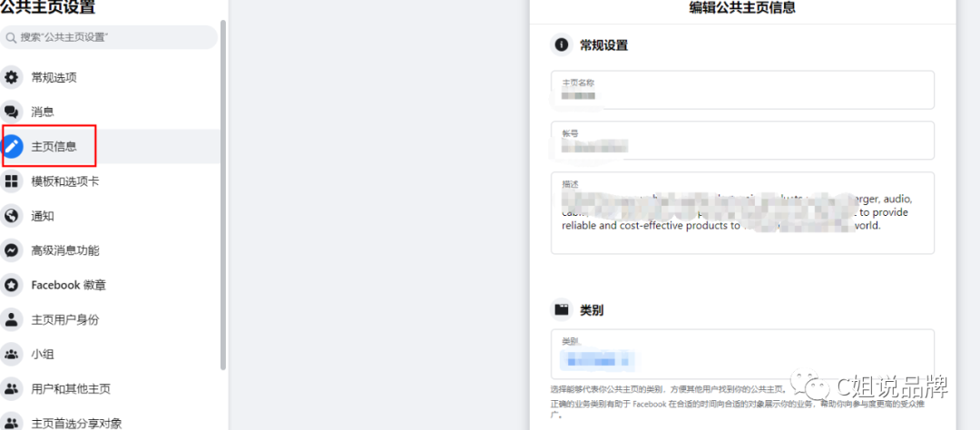980x430 pixels.
Task: Click the info icon beside 常规设置
Action: click(x=562, y=45)
